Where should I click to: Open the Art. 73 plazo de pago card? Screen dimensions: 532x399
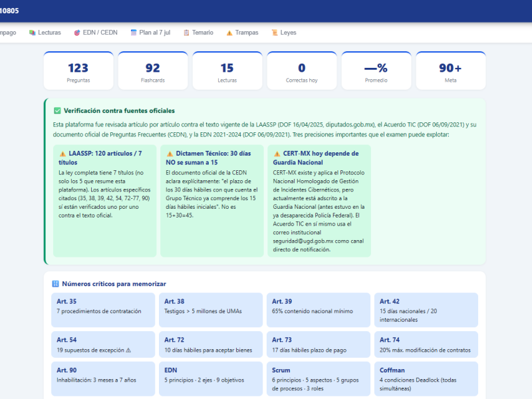tap(319, 344)
